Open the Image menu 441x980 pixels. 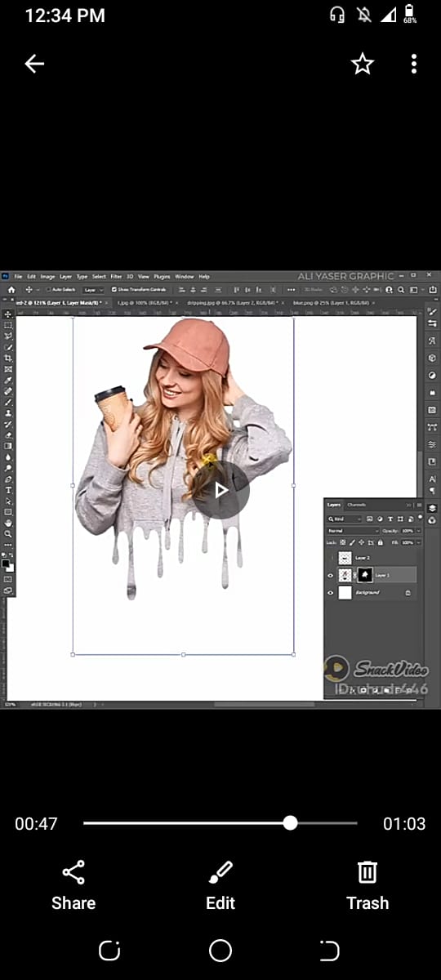[x=47, y=276]
